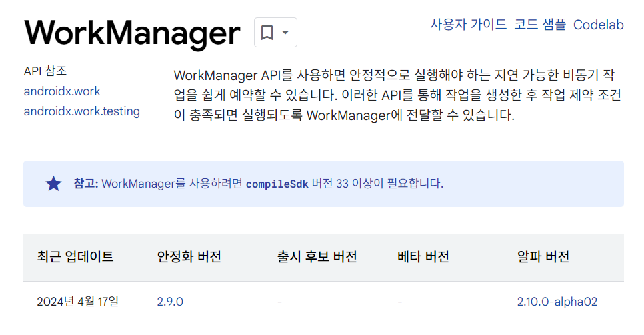This screenshot has height=335, width=644.
Task: Click the 참고: label in the note
Action: tap(86, 184)
